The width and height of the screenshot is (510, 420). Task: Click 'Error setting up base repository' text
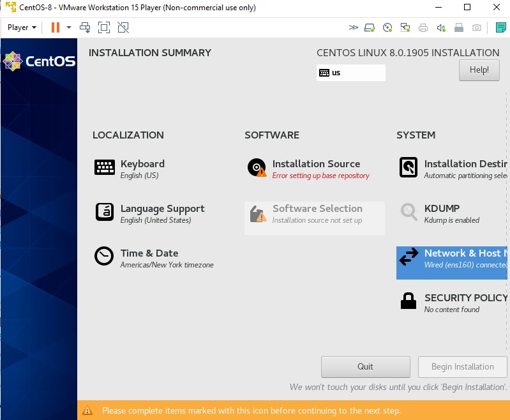pyautogui.click(x=320, y=176)
